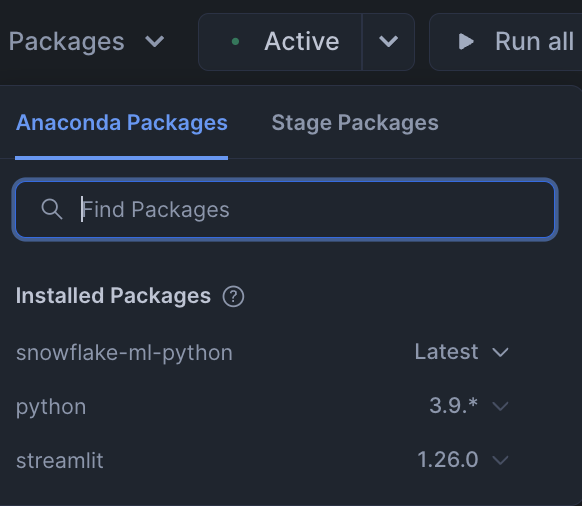
Task: Click the Active session status button
Action: click(x=280, y=42)
